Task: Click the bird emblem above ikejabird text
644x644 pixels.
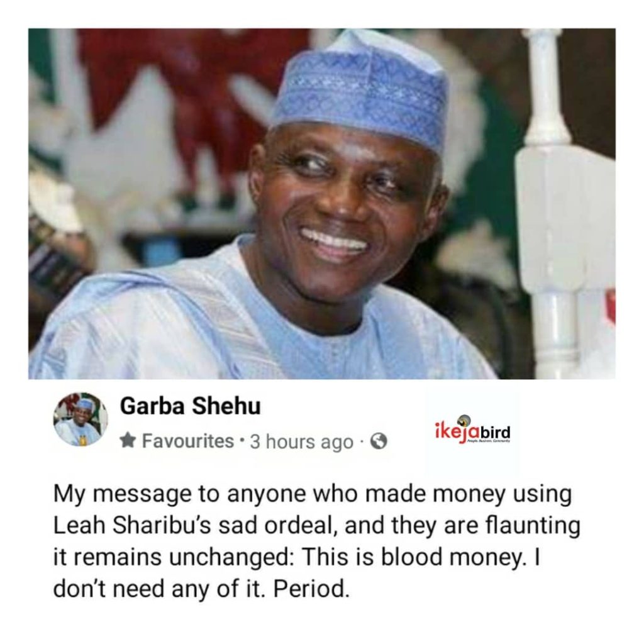Action: 465,421
